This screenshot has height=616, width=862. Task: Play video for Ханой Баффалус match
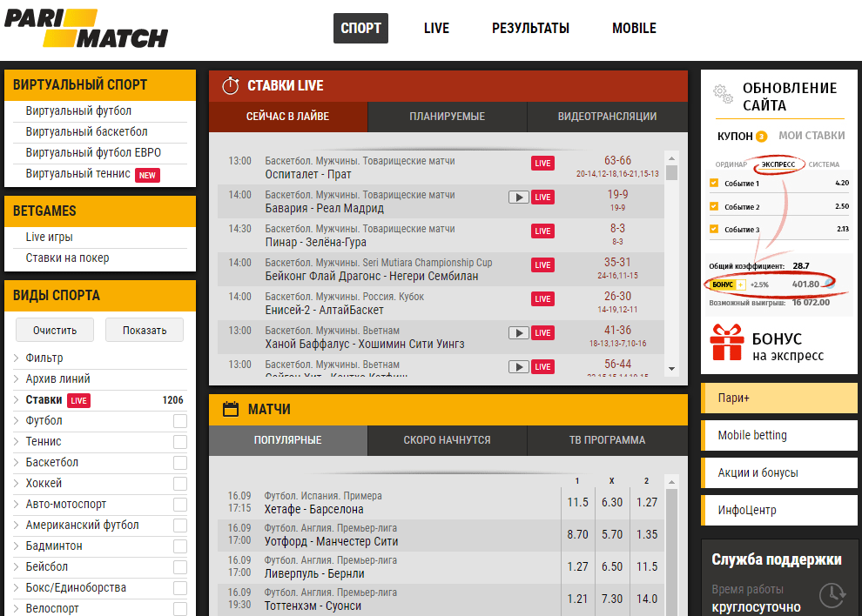tap(518, 332)
